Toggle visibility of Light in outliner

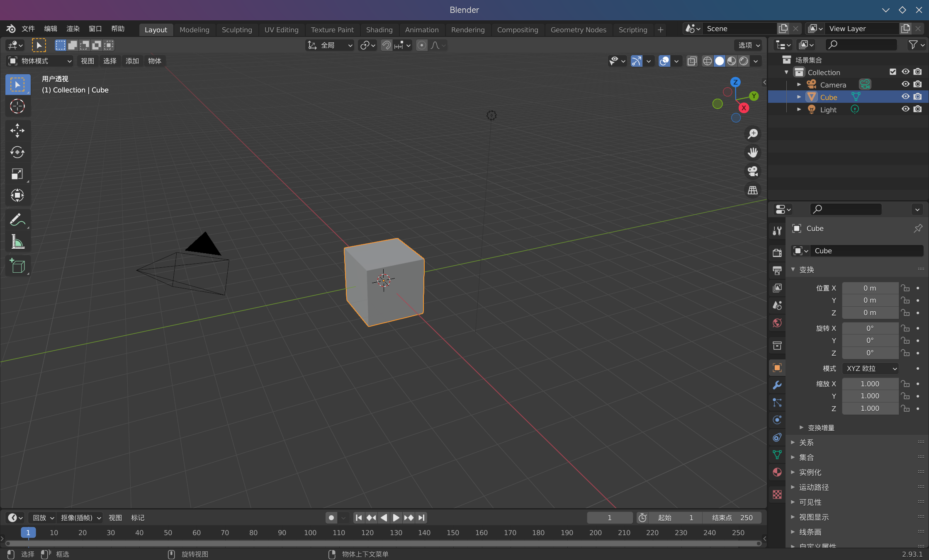tap(905, 109)
